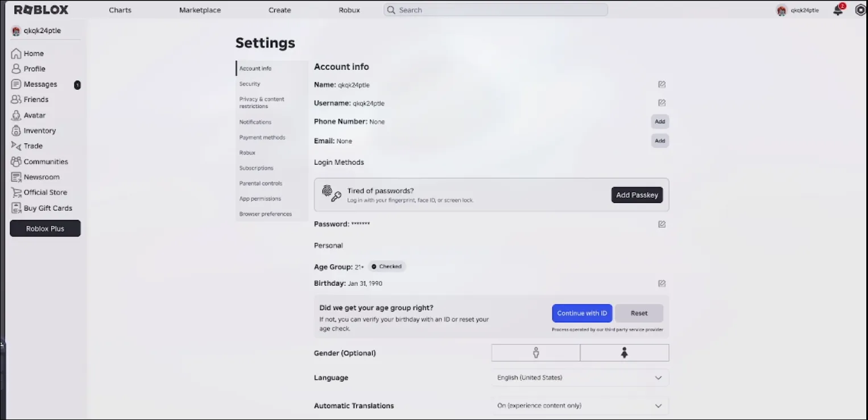Open Privacy & content restrictions tab

point(262,103)
